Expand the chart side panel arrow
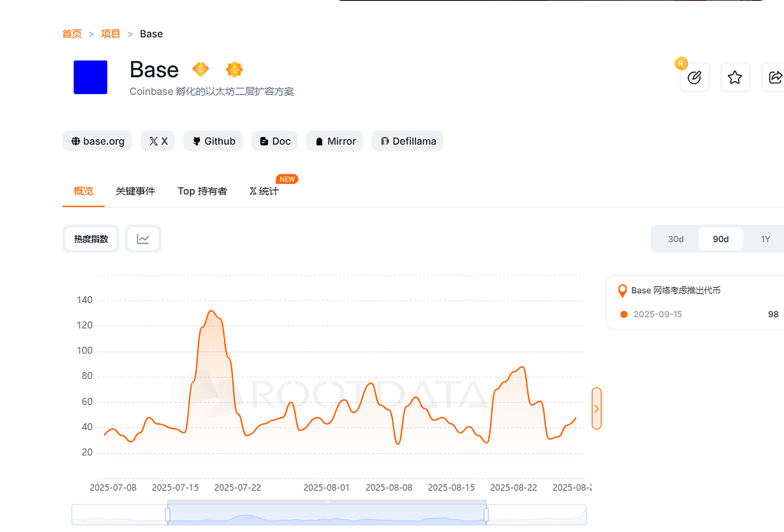Image resolution: width=784 pixels, height=532 pixels. point(596,409)
